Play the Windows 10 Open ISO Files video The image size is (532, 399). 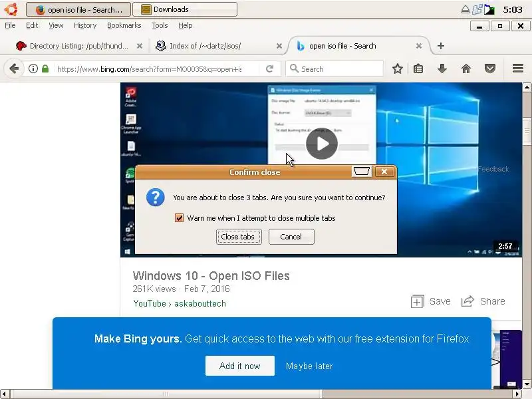(322, 144)
